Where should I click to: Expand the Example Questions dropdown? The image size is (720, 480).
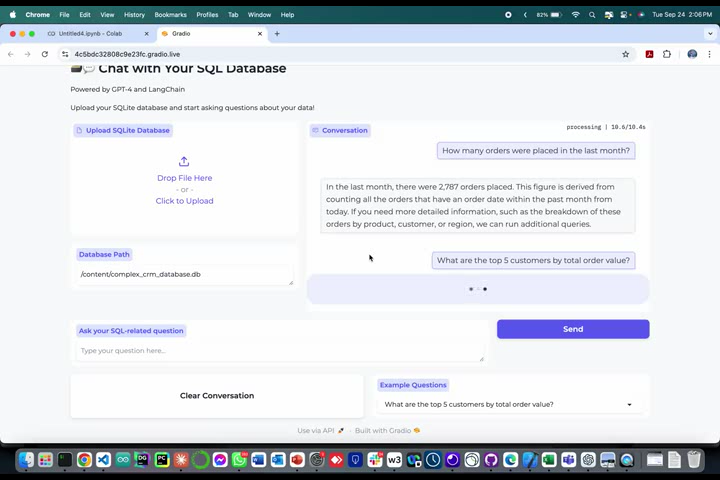pos(629,405)
